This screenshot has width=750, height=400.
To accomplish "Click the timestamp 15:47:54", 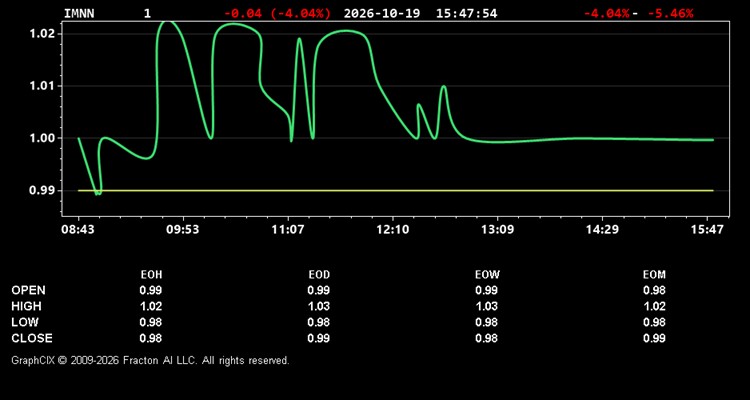I will [x=466, y=13].
